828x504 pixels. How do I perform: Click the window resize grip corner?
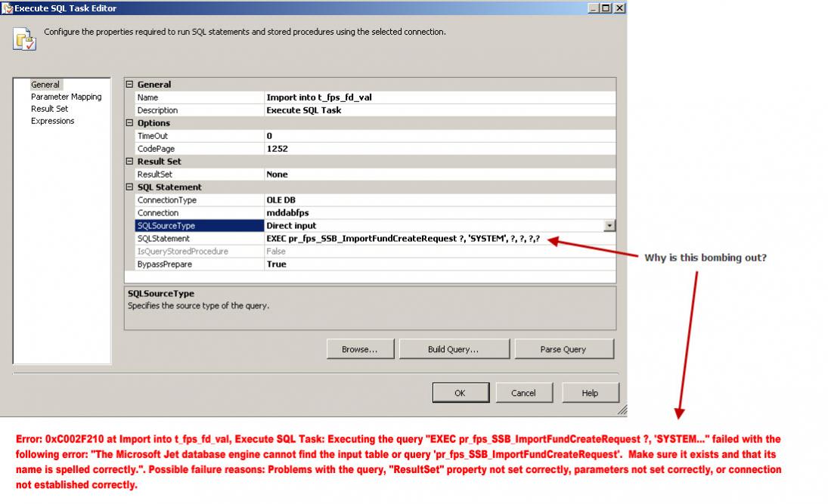click(x=622, y=410)
